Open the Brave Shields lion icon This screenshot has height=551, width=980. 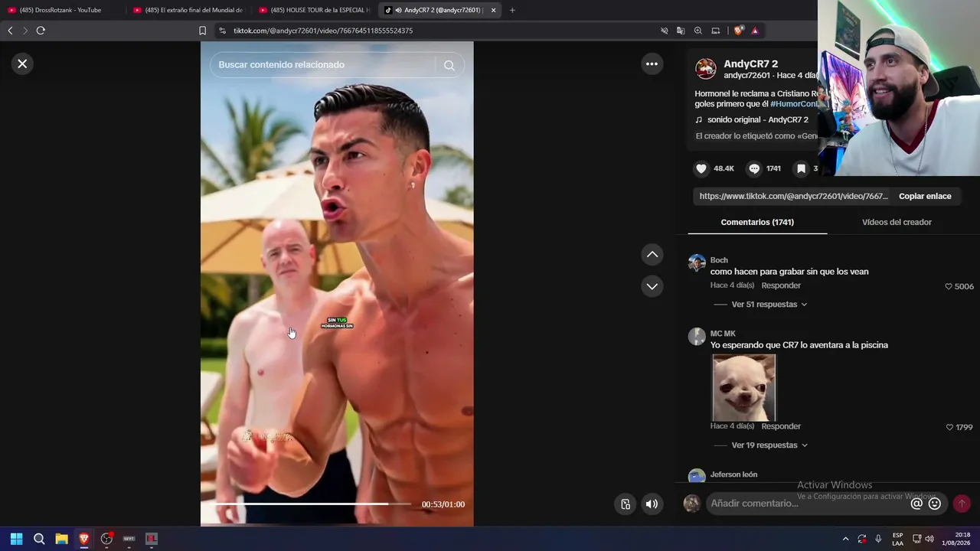738,31
